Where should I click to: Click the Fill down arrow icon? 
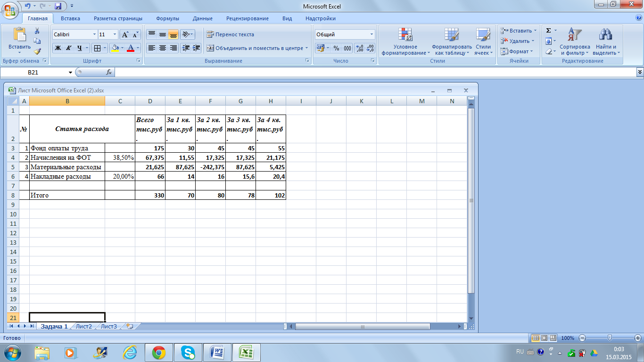[x=548, y=41]
